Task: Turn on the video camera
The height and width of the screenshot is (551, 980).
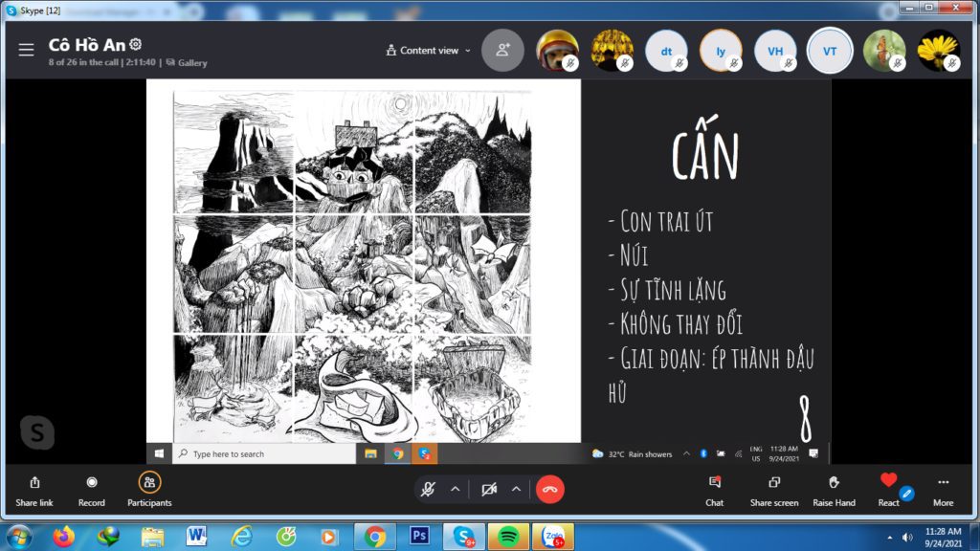Action: [489, 489]
